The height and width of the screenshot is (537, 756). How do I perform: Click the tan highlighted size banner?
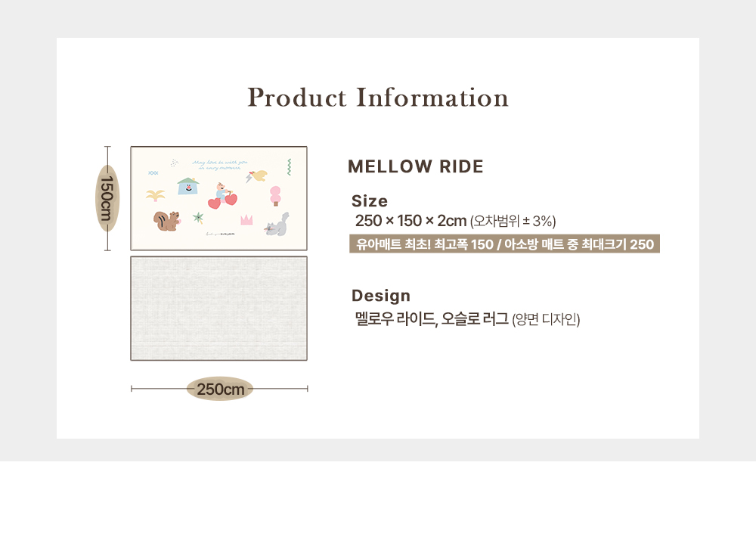[x=504, y=244]
